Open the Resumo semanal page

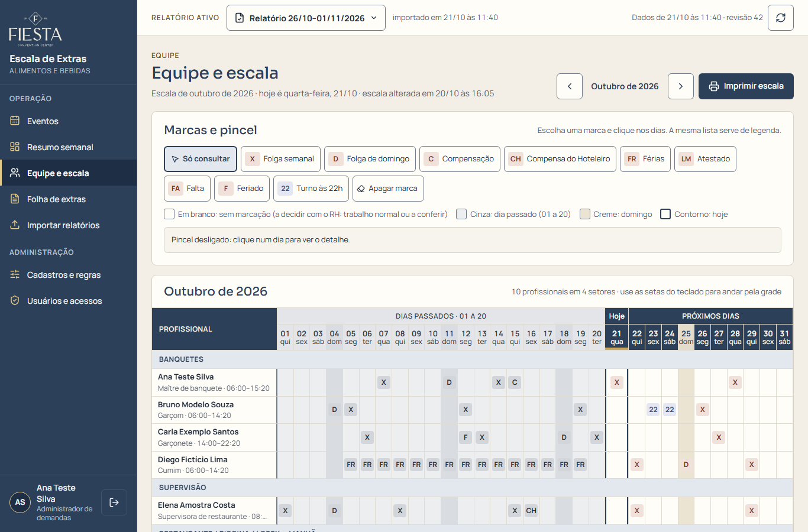coord(69,147)
